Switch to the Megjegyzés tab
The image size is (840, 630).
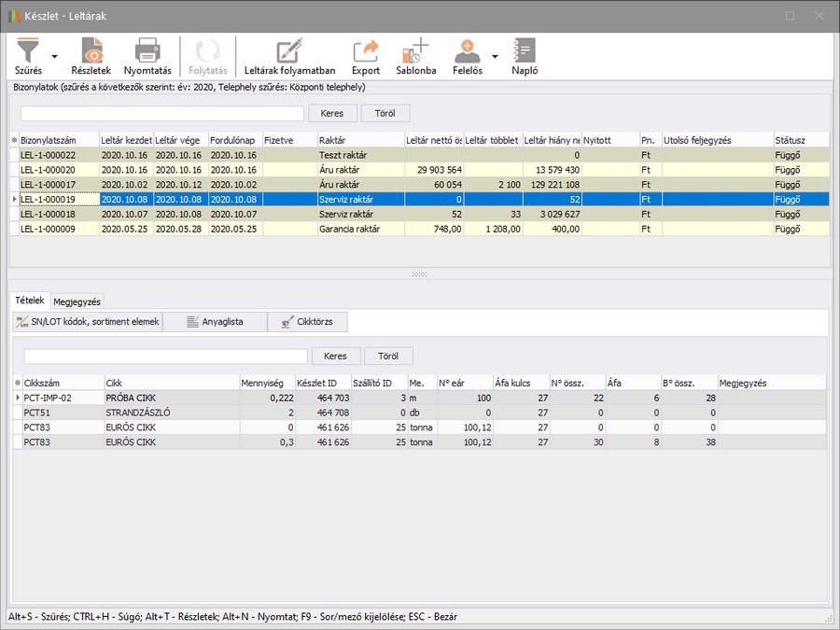(x=77, y=301)
